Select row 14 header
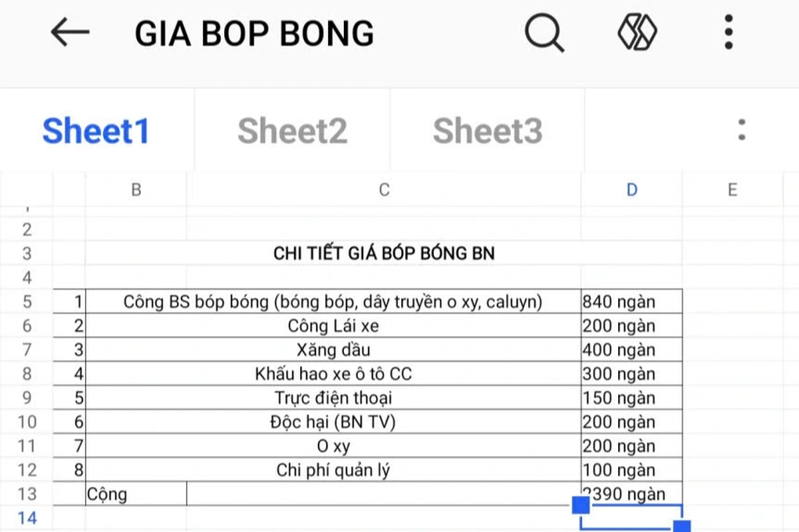The image size is (799, 532). (x=27, y=518)
